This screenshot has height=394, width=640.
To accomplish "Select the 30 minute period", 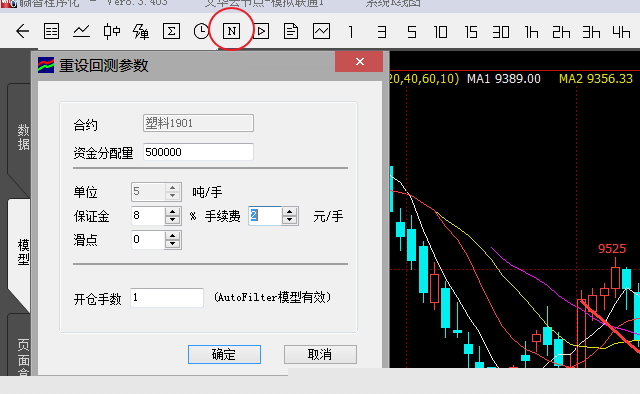I will coord(501,32).
